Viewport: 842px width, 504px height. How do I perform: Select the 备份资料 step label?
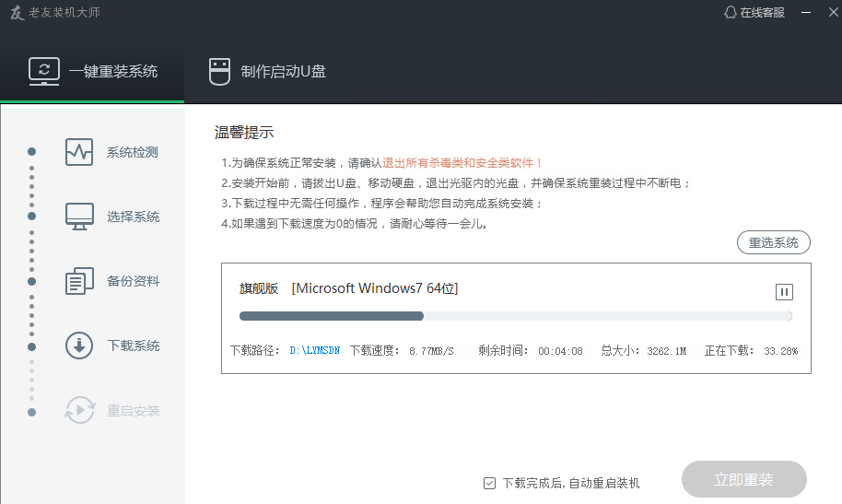[x=133, y=281]
